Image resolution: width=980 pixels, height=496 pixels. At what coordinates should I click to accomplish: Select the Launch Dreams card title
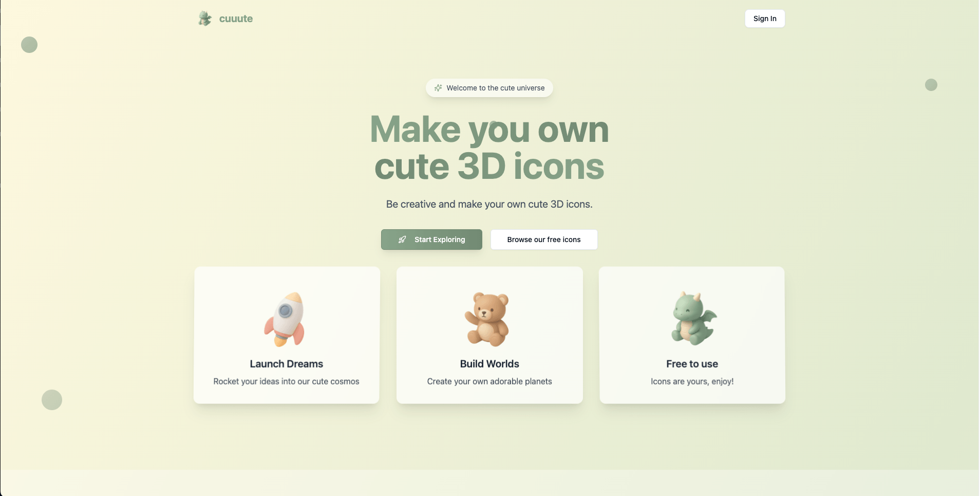286,364
